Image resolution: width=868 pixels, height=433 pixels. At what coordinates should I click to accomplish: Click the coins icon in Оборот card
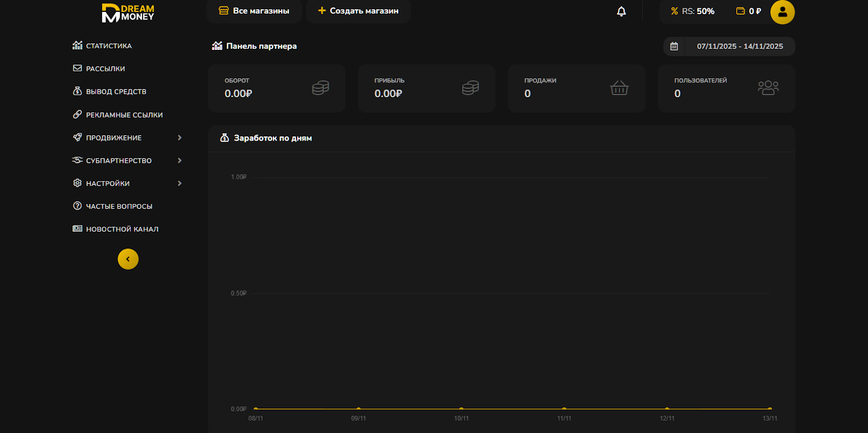321,88
